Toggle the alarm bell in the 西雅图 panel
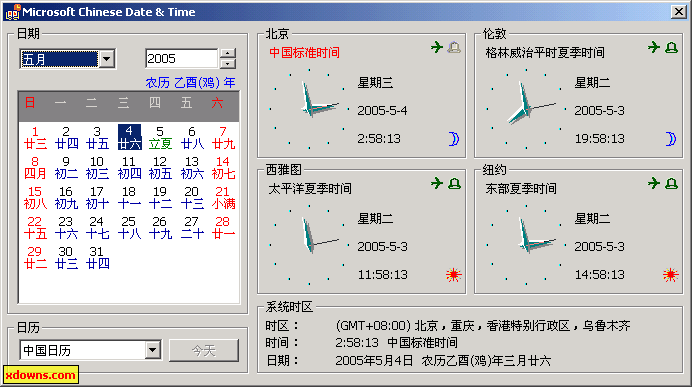This screenshot has width=692, height=387. click(454, 183)
